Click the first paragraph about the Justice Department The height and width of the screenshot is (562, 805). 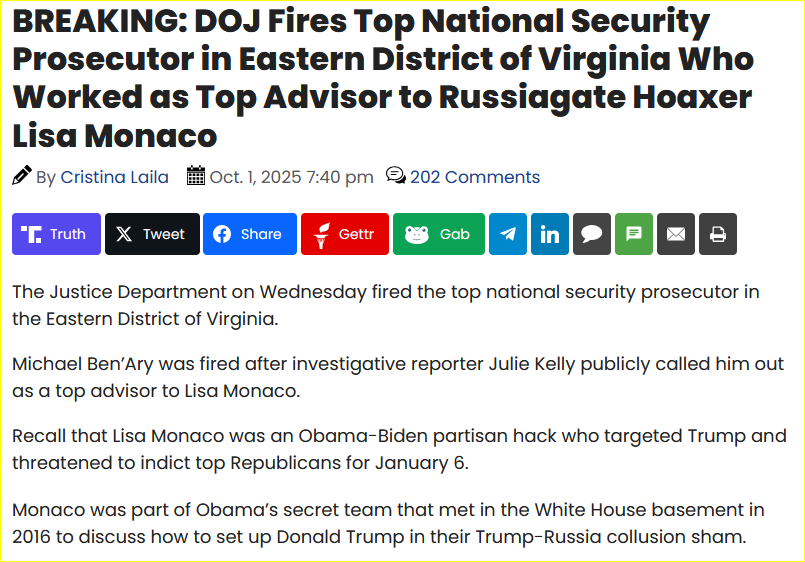click(386, 305)
